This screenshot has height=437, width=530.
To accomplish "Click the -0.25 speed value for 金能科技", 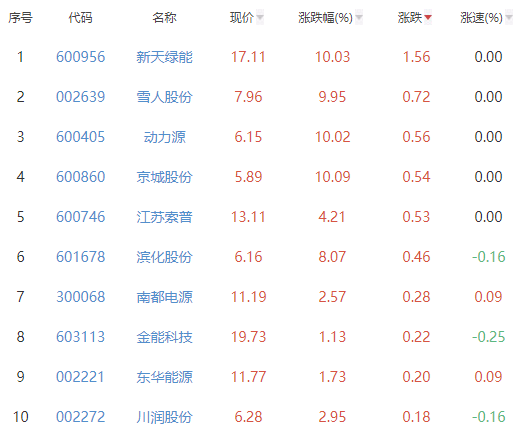I will point(489,337).
